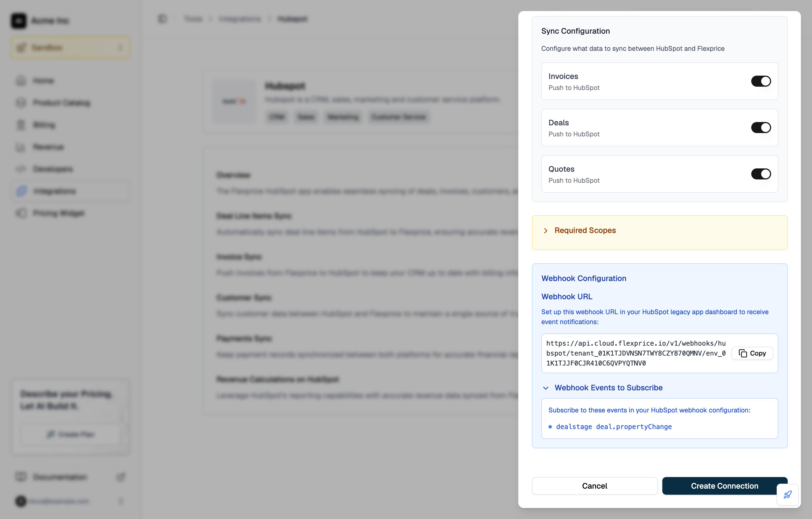Open the user account menu dots
Viewport: 812px width, 519px height.
[x=121, y=501]
